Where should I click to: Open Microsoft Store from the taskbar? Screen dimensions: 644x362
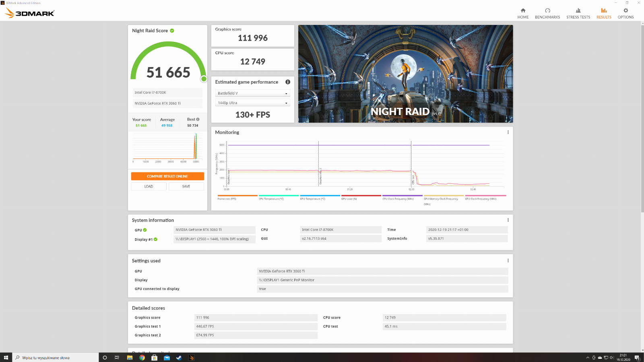[x=154, y=358]
